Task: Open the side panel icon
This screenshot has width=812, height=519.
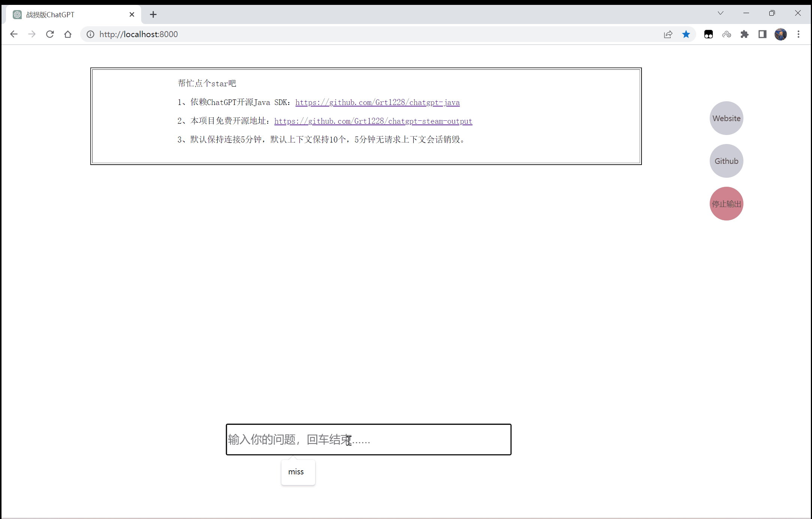Action: [x=763, y=34]
